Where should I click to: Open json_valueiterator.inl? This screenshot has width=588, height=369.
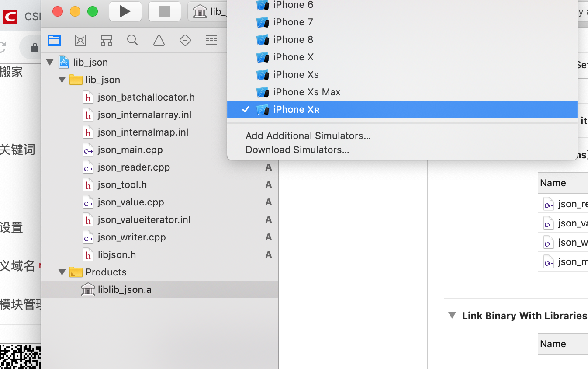(144, 219)
